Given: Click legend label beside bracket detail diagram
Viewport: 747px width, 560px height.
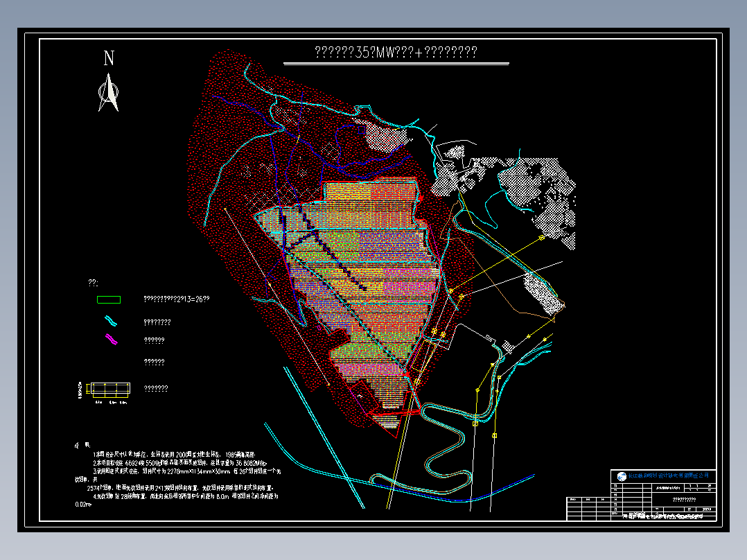Looking at the screenshot, I should [156, 389].
